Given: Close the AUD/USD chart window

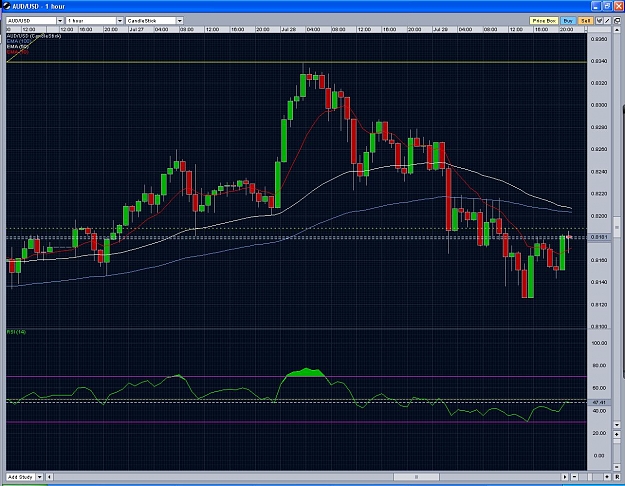Looking at the screenshot, I should tap(618, 6).
